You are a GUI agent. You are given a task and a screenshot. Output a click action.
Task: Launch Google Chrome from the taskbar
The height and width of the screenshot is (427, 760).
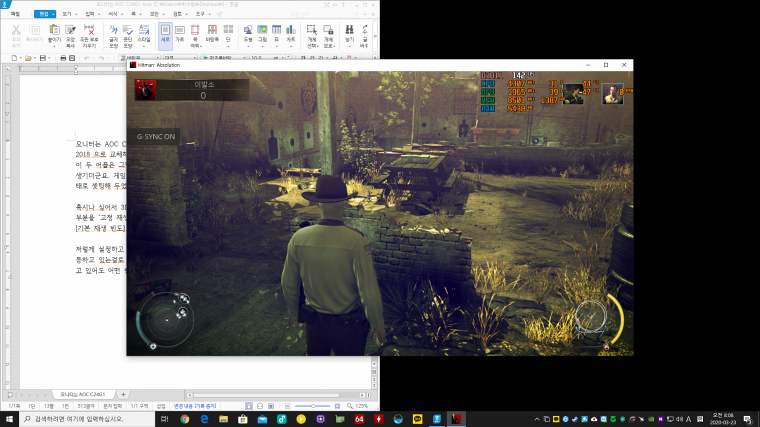click(x=185, y=419)
